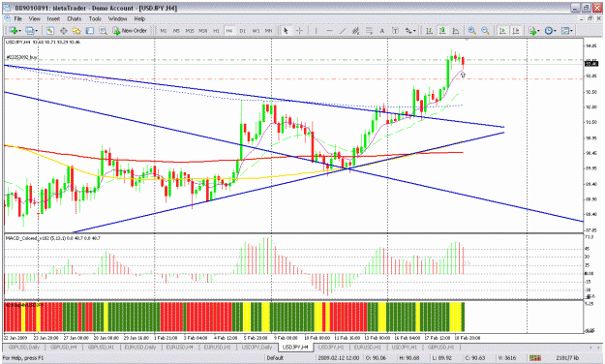This screenshot has width=605, height=364.
Task: Click the MACD_Colored indicator label
Action: point(53,238)
